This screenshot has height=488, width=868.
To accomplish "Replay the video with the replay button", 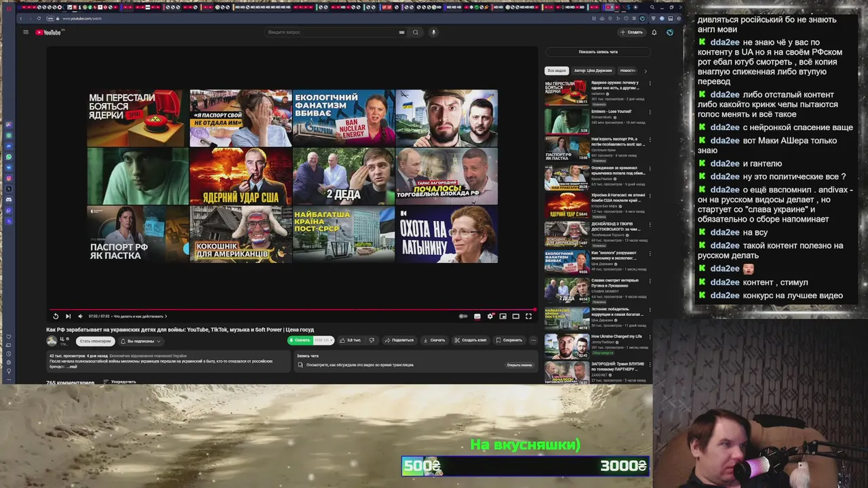I will tap(56, 316).
